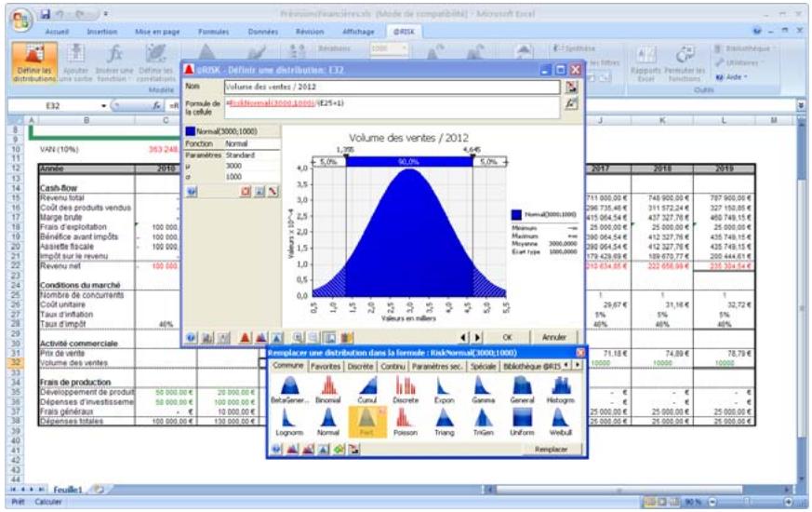Open the Favorites tab

coord(326,366)
